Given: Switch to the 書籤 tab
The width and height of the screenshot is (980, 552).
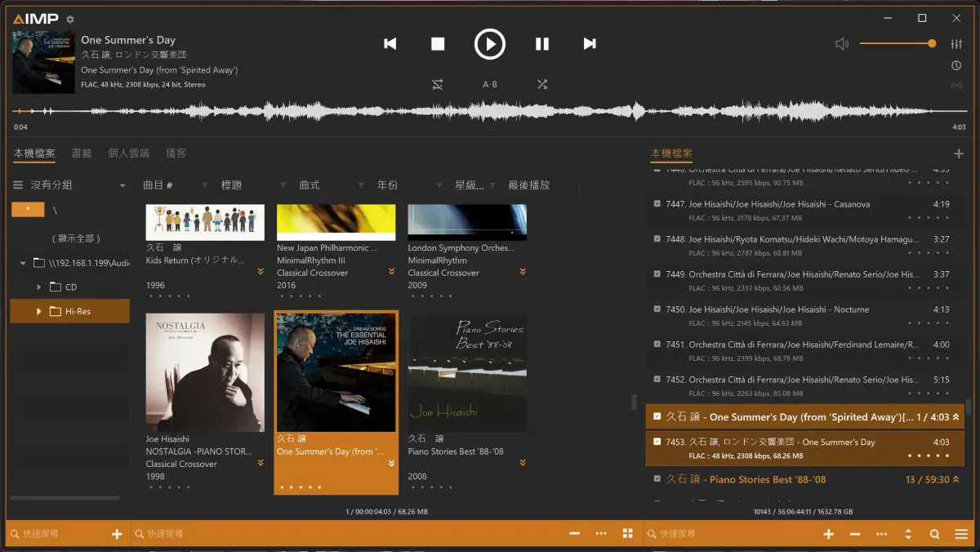Looking at the screenshot, I should tap(82, 154).
